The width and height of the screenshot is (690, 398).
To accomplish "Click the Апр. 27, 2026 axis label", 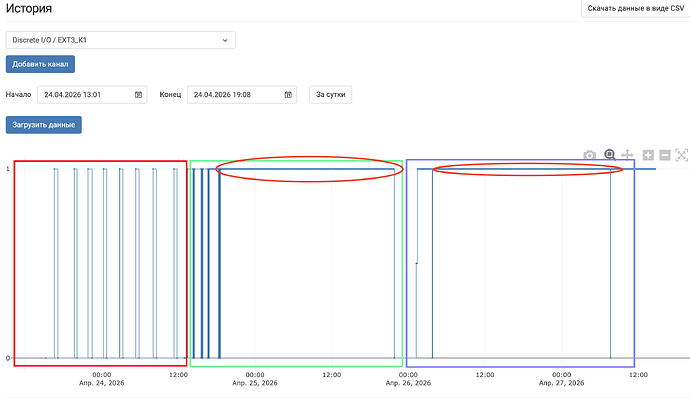I will (562, 383).
